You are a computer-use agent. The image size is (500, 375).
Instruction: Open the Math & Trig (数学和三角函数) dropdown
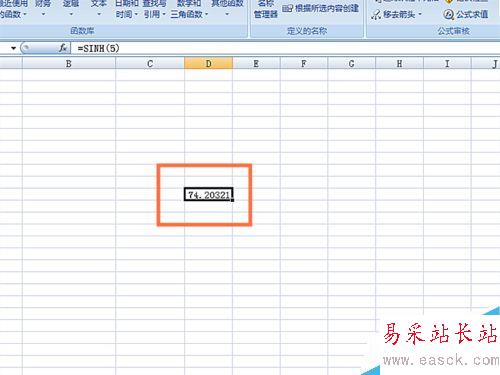tap(189, 9)
